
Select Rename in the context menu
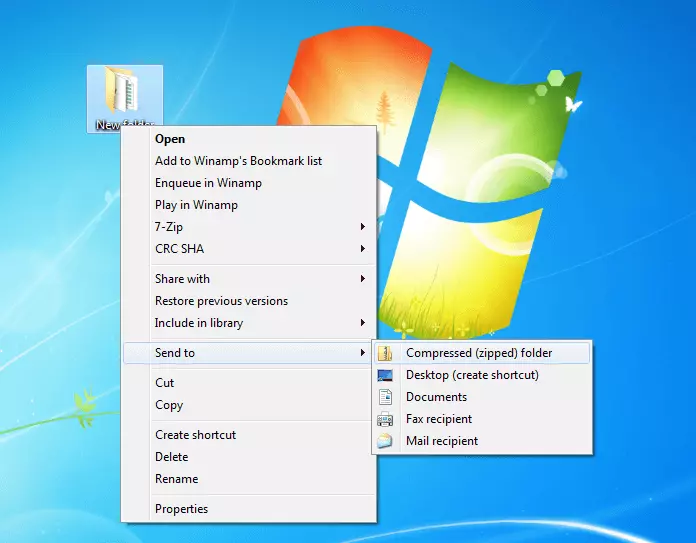[249, 479]
